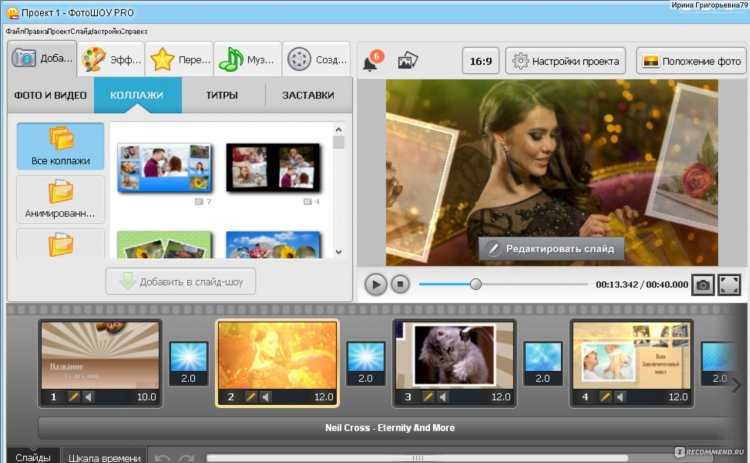The image size is (750, 463).
Task: Click transition after slide 4
Action: coord(717,363)
